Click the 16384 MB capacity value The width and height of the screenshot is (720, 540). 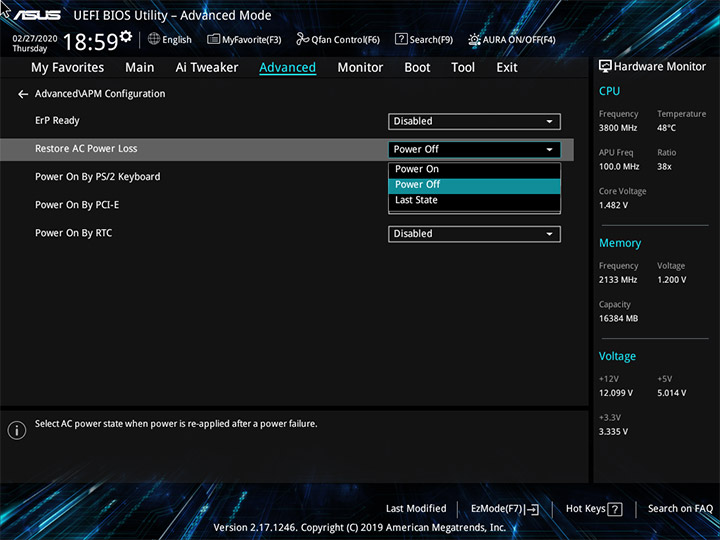point(618,318)
